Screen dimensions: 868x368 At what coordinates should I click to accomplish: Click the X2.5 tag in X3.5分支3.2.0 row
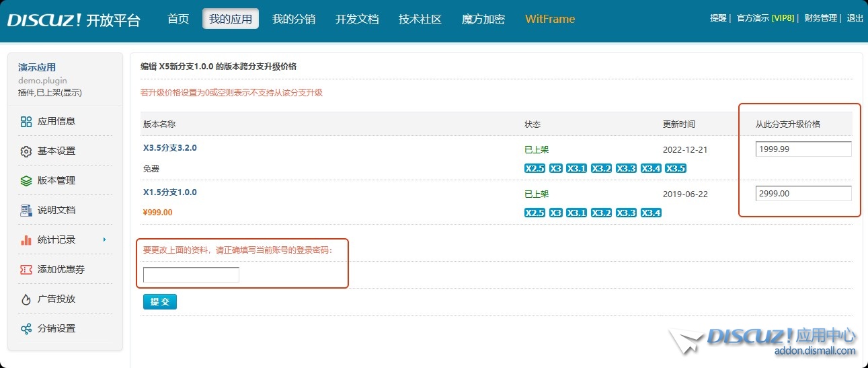point(535,168)
